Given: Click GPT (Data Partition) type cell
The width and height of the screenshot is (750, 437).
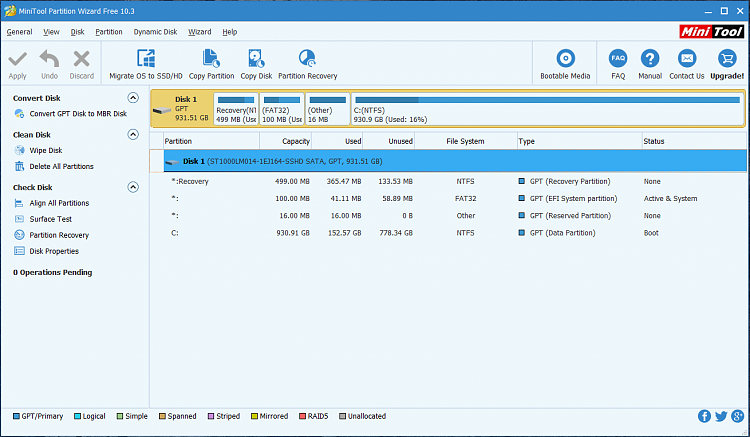Looking at the screenshot, I should click(x=562, y=233).
